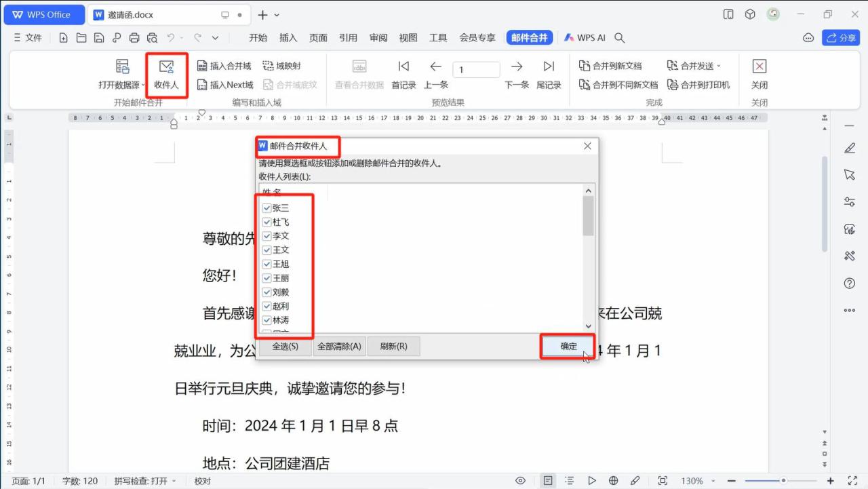
Task: Click 全选(S) button
Action: coord(285,346)
